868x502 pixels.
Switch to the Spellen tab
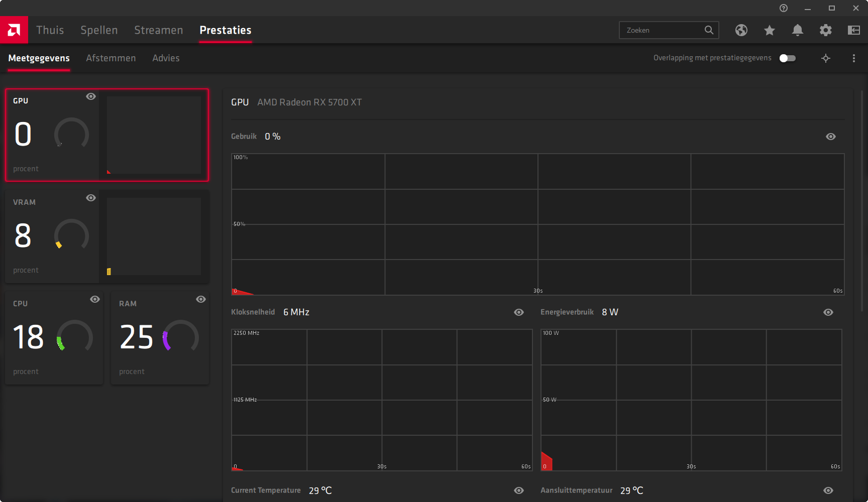[99, 30]
